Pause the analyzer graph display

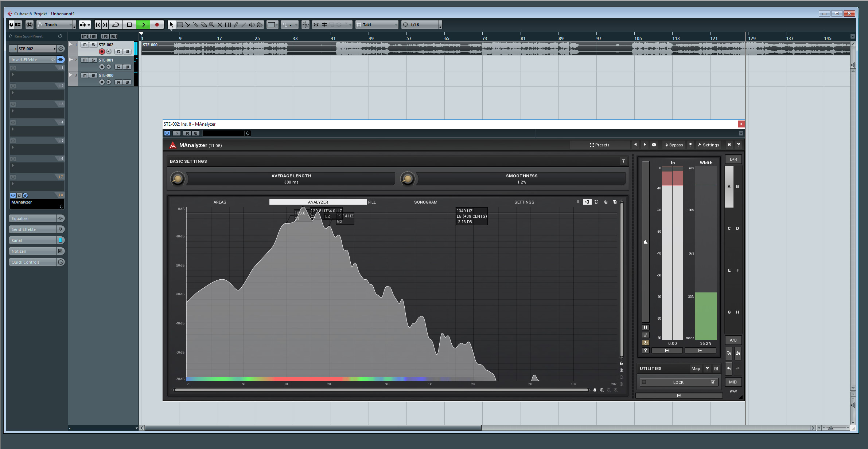578,202
